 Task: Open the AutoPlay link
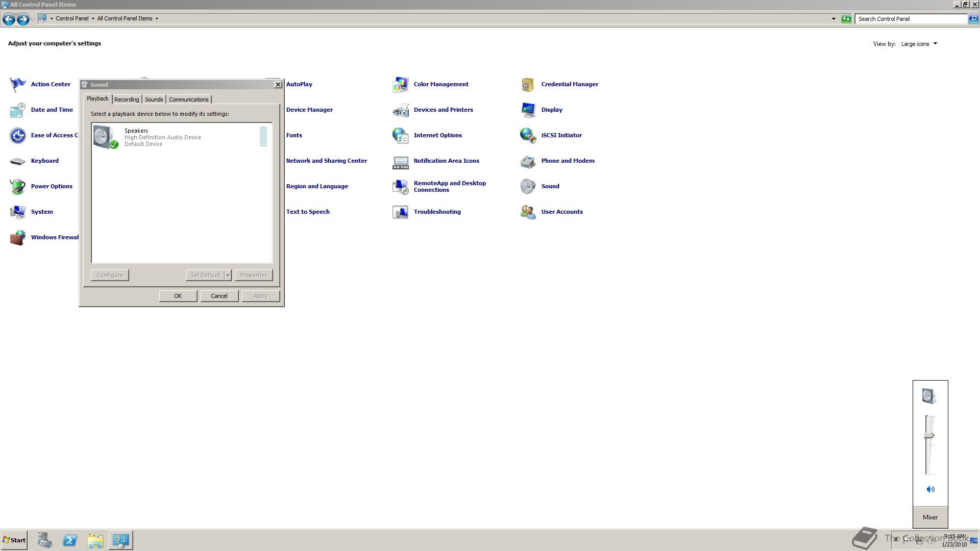point(299,84)
